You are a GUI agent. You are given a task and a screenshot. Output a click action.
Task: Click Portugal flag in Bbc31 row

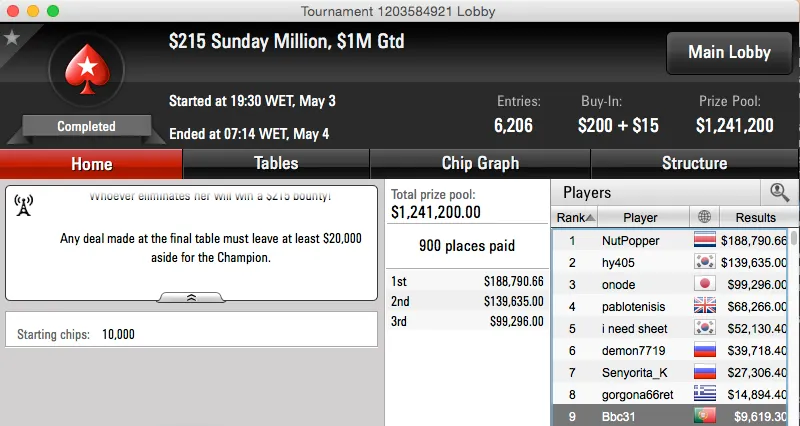coord(705,416)
